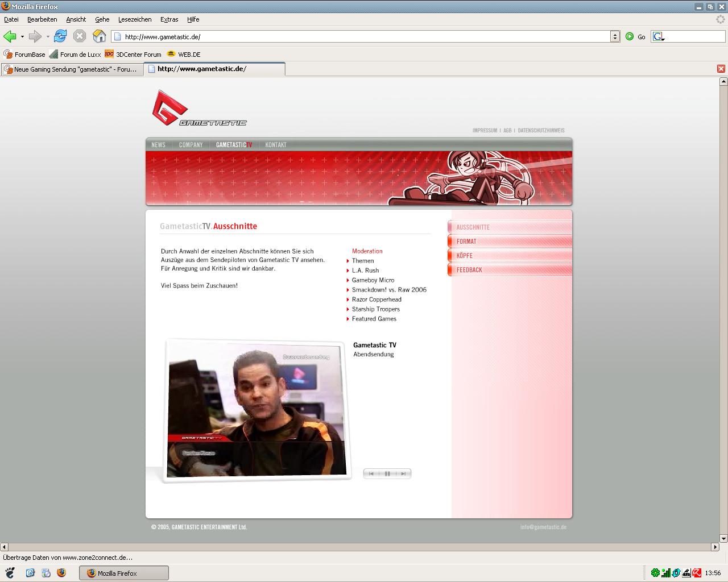Open the Hilfe menu

click(193, 19)
